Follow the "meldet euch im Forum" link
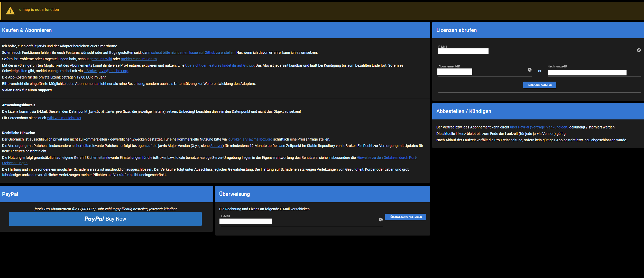644x278 pixels. (139, 59)
